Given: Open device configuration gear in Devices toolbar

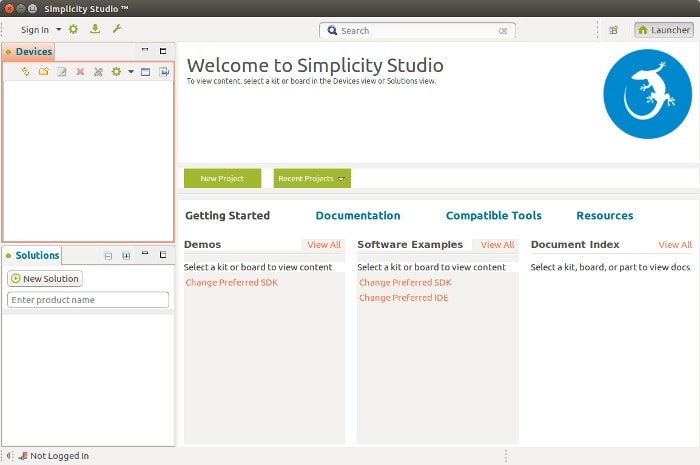Looking at the screenshot, I should click(116, 71).
